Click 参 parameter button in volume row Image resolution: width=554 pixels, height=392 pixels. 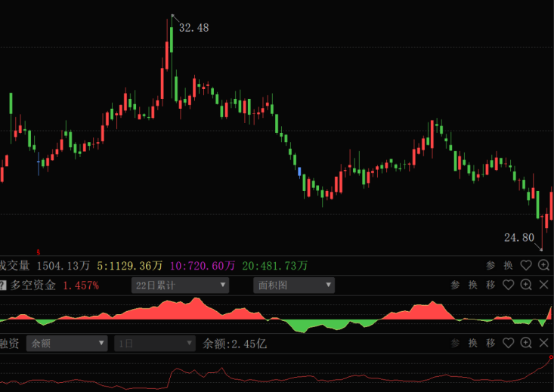tap(491, 265)
